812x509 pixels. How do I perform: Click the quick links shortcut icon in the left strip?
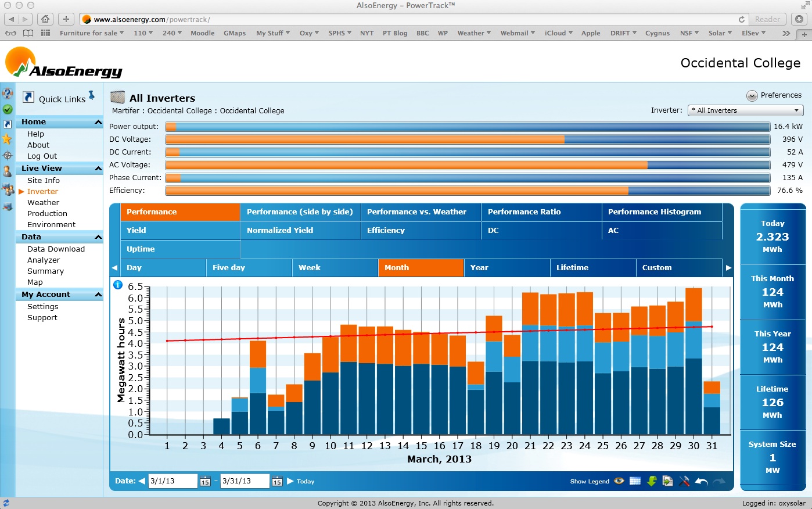[x=8, y=124]
